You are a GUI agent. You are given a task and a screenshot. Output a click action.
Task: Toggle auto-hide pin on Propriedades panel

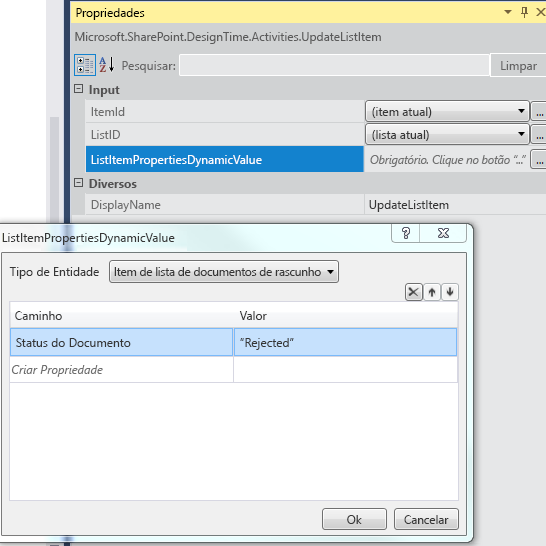click(x=524, y=12)
